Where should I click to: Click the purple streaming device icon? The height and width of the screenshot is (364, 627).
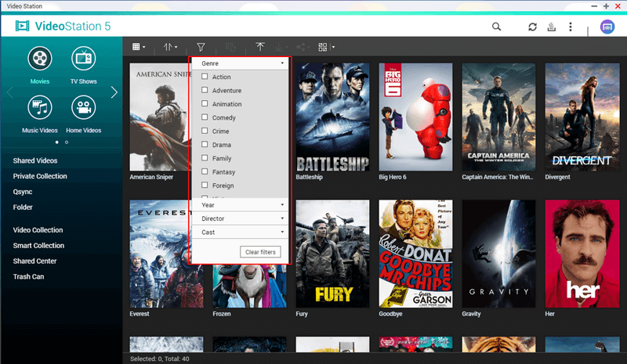point(607,27)
